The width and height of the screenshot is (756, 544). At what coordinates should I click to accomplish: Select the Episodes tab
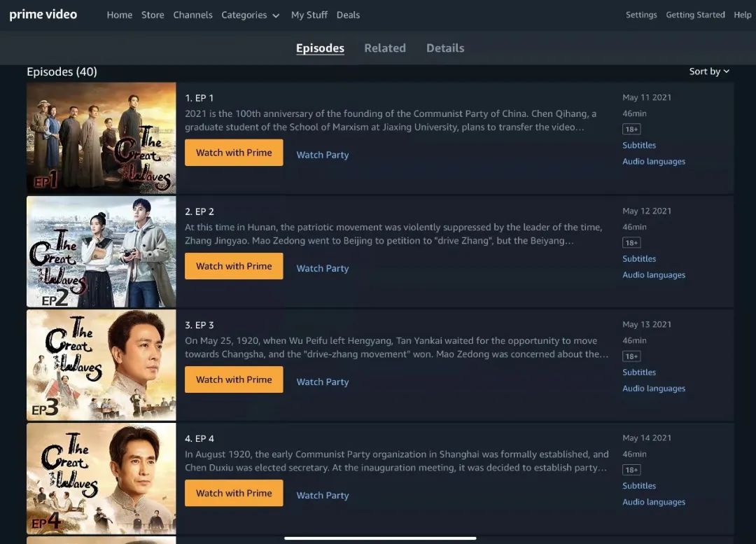(x=320, y=48)
